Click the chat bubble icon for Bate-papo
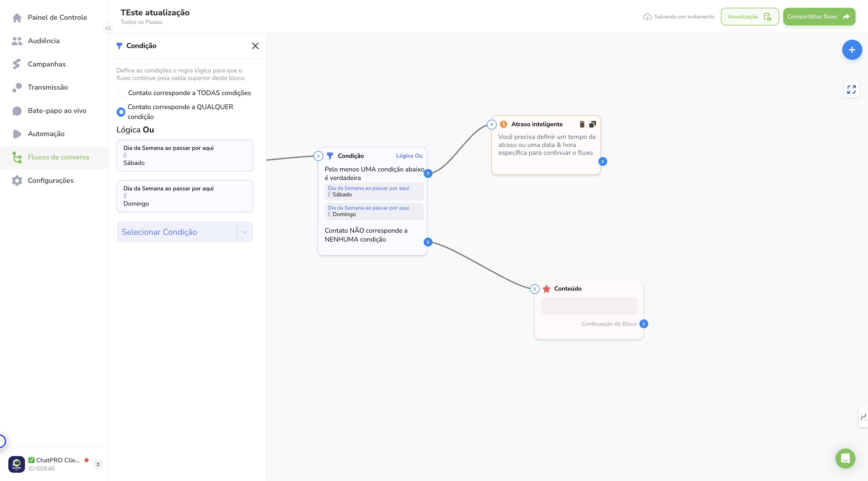The image size is (868, 481). 17,111
